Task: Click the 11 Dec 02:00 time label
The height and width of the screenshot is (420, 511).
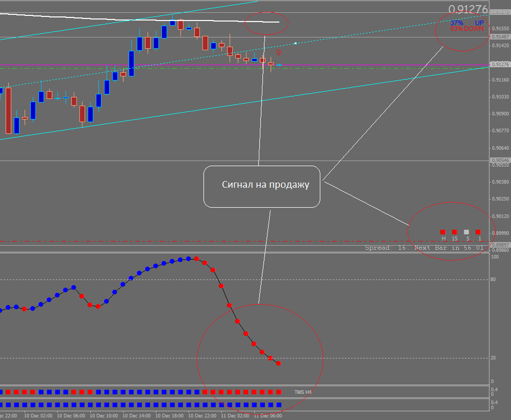Action: [235, 416]
